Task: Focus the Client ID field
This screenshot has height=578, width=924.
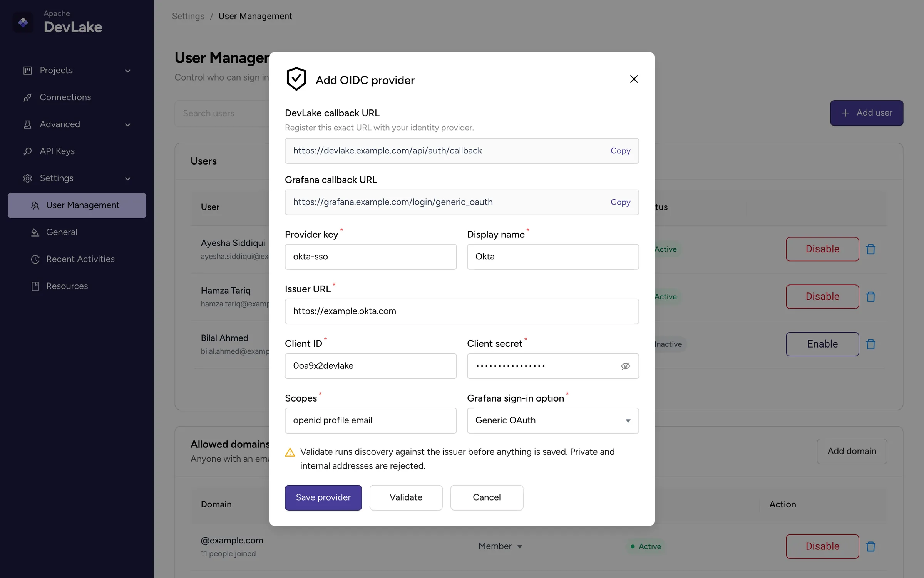Action: [x=370, y=366]
